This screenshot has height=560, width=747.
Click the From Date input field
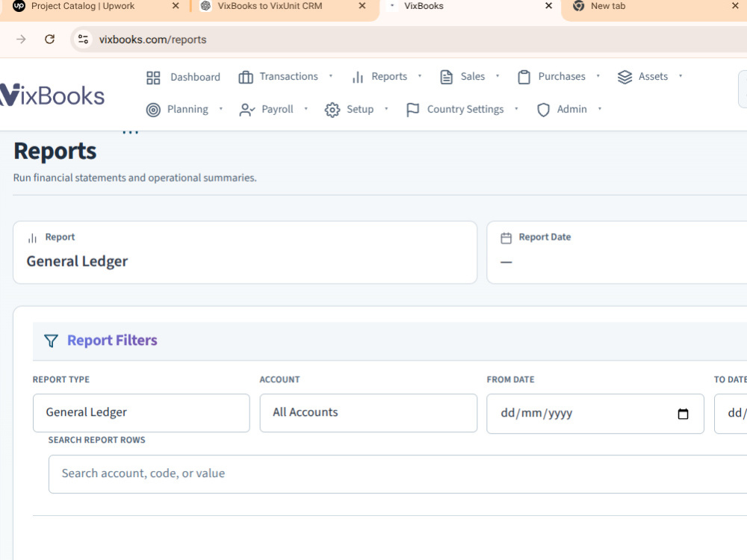click(595, 414)
